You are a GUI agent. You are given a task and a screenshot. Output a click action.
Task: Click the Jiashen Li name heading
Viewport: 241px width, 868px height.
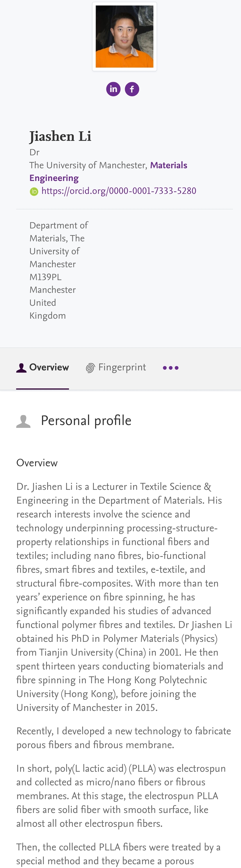(x=61, y=136)
